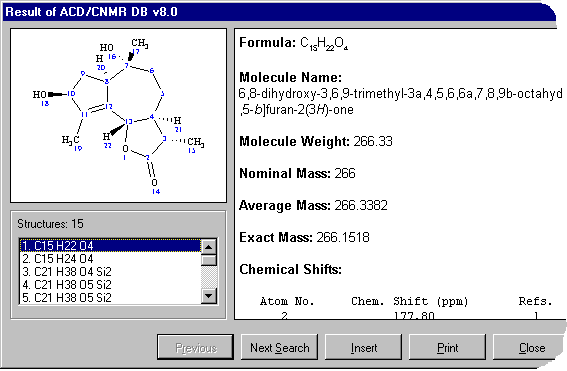Click the Refs. column header

pos(535,301)
